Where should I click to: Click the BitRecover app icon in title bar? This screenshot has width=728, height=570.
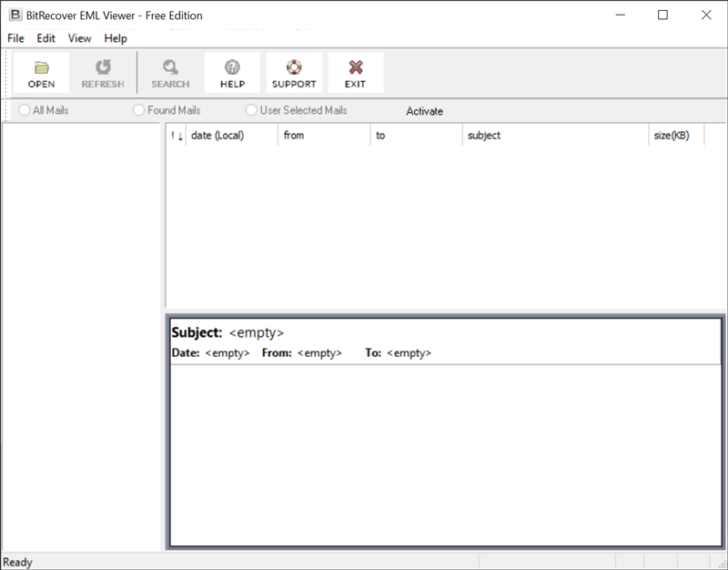(15, 15)
